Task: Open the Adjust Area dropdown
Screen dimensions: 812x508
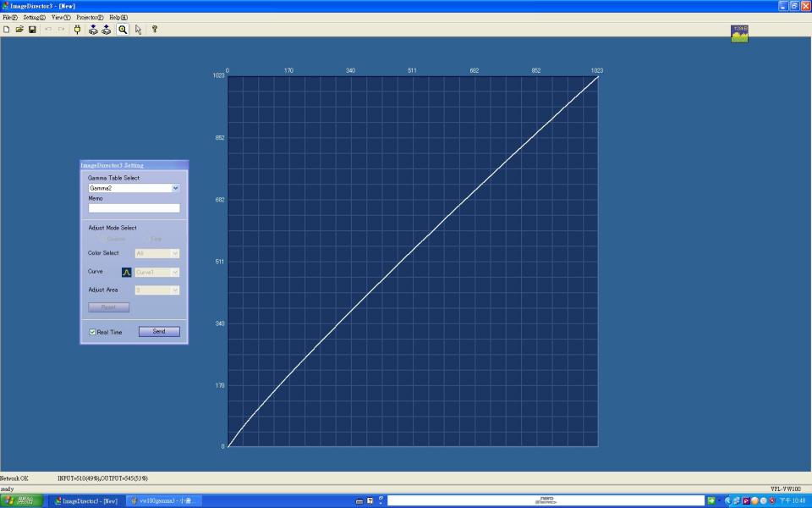Action: [157, 290]
